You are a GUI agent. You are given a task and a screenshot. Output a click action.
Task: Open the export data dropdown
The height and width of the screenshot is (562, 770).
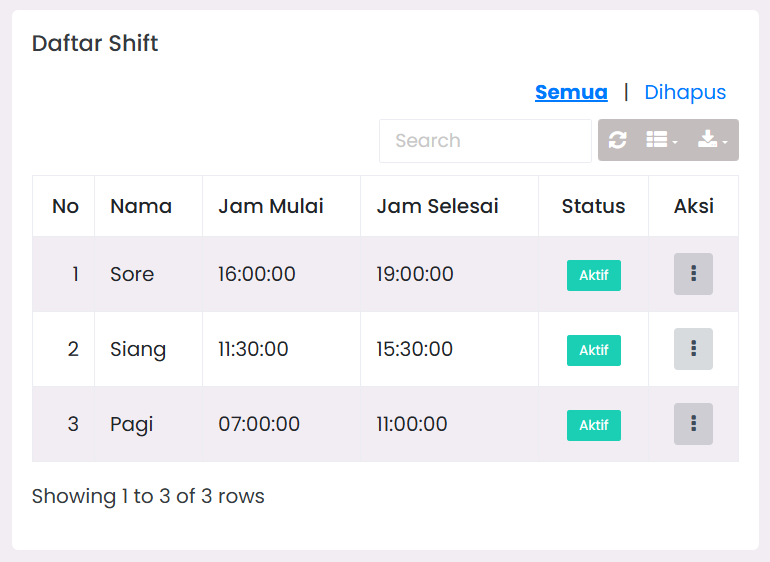tap(714, 140)
